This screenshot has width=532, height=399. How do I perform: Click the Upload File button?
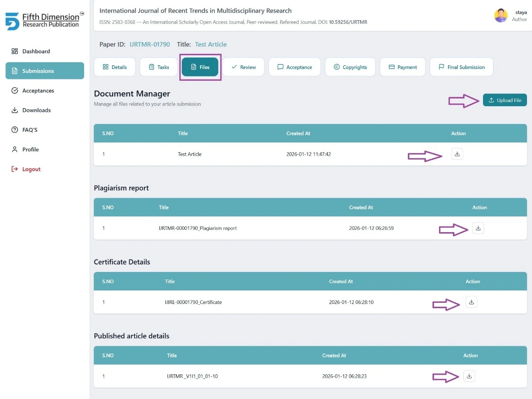click(505, 100)
